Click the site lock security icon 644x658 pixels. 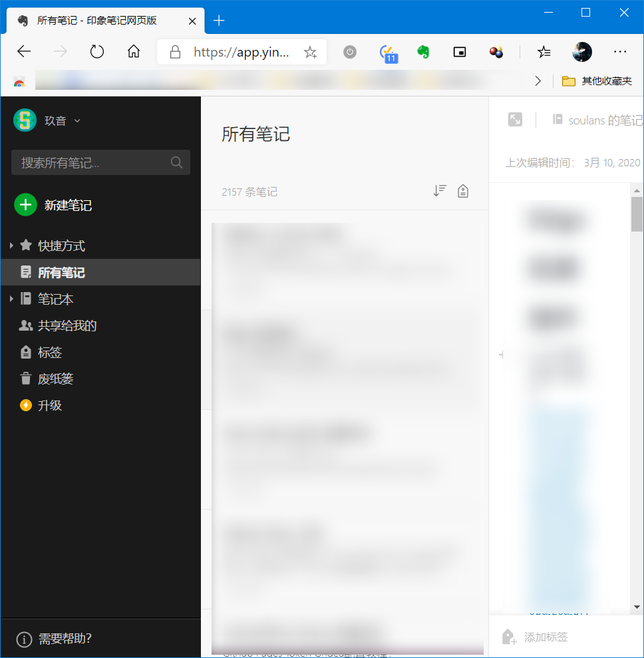[175, 52]
